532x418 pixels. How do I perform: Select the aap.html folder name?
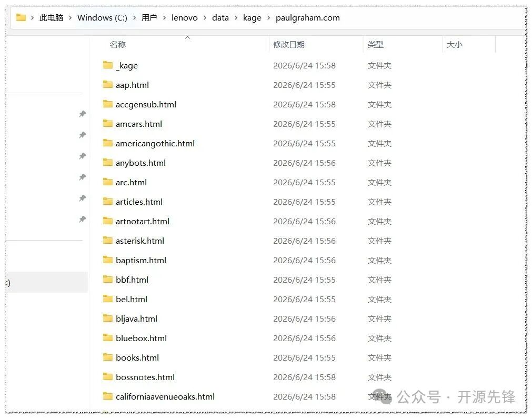pos(132,85)
